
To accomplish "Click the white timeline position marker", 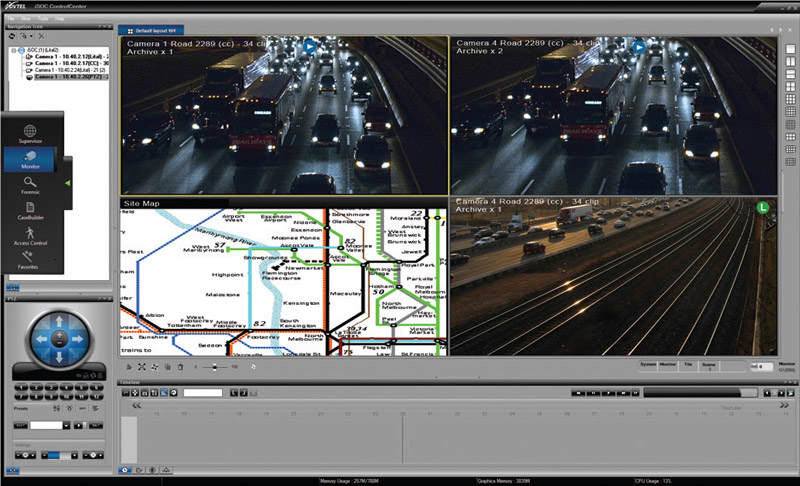I will 129,440.
